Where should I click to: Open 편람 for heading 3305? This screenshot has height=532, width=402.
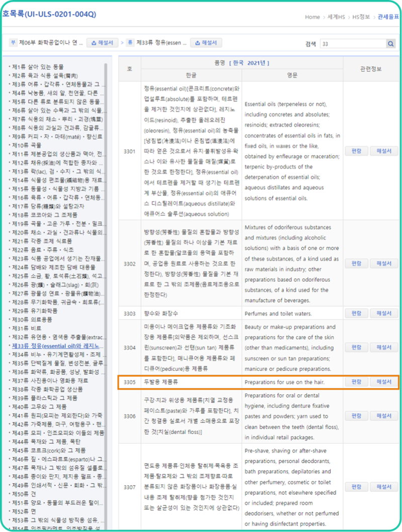pyautogui.click(x=357, y=382)
